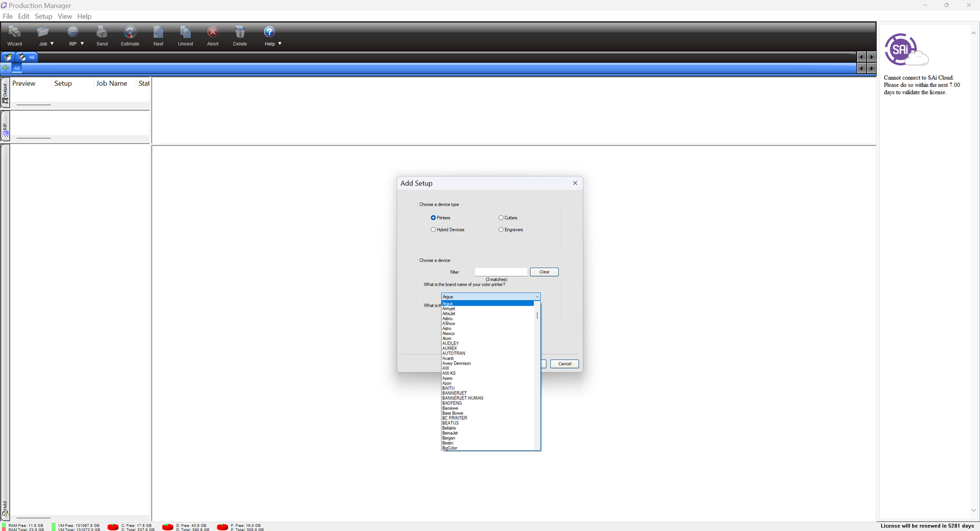Viewport: 980px width, 531px height.
Task: Click the Clear filter button
Action: tap(545, 272)
